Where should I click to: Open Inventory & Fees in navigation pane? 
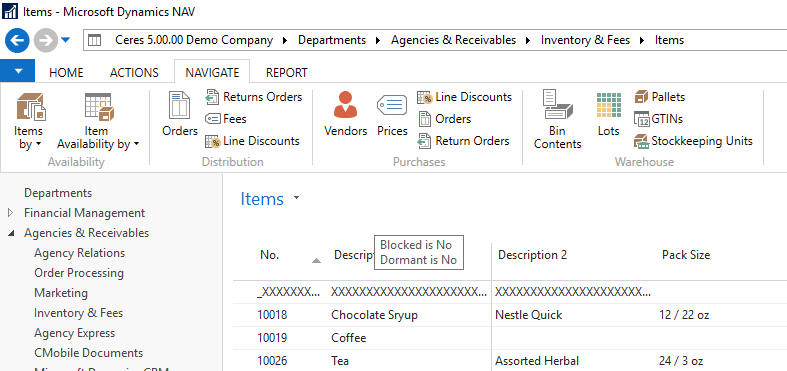78,313
